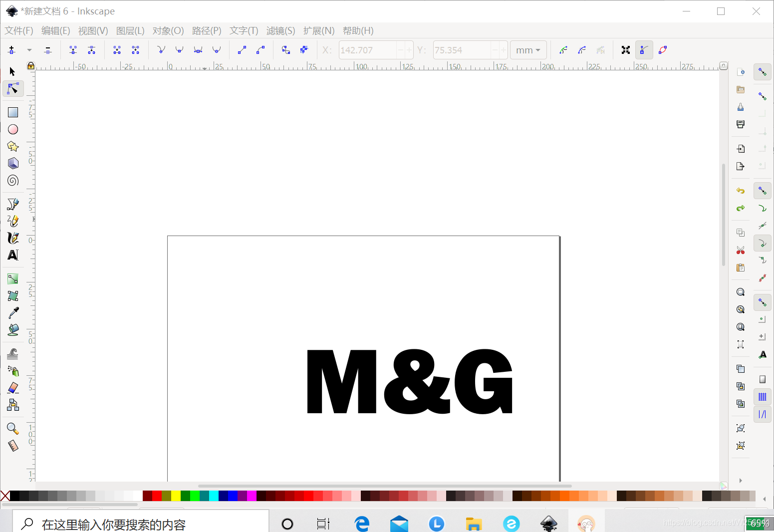Open the 帮助(H) menu
This screenshot has width=774, height=532.
pos(358,30)
